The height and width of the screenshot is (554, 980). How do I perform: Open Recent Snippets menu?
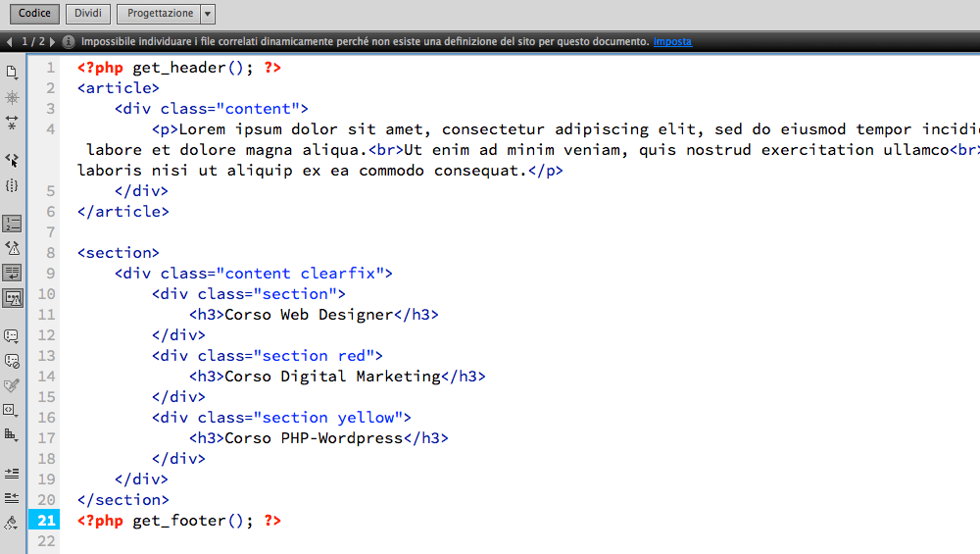point(12,410)
